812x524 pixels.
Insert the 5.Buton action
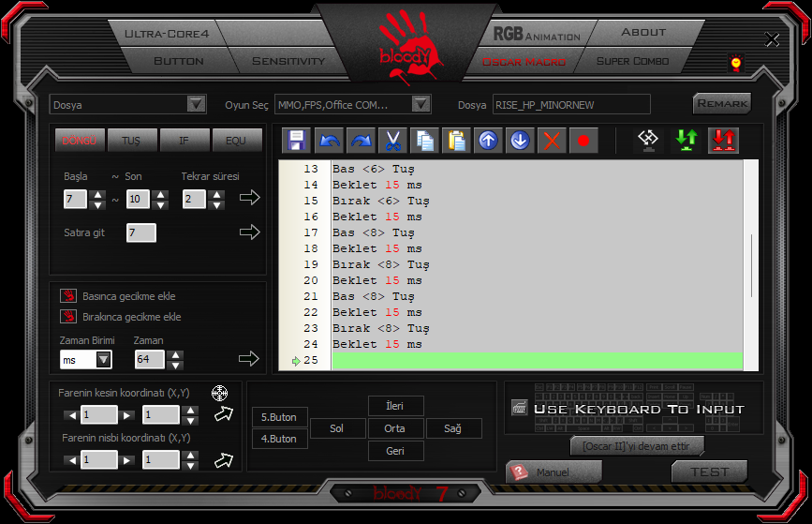point(279,417)
